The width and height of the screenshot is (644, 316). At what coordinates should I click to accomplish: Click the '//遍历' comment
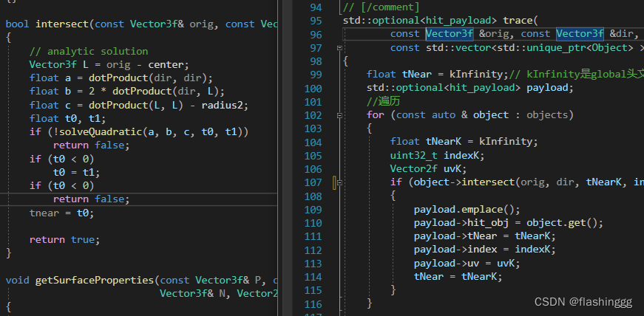[383, 101]
